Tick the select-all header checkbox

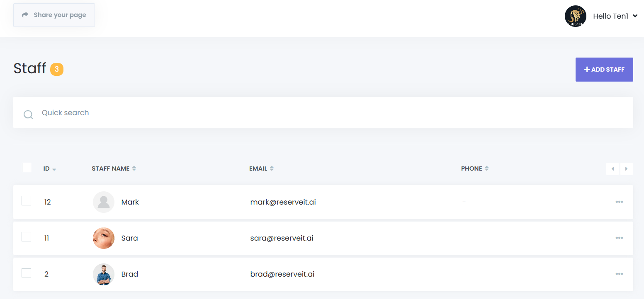27,167
